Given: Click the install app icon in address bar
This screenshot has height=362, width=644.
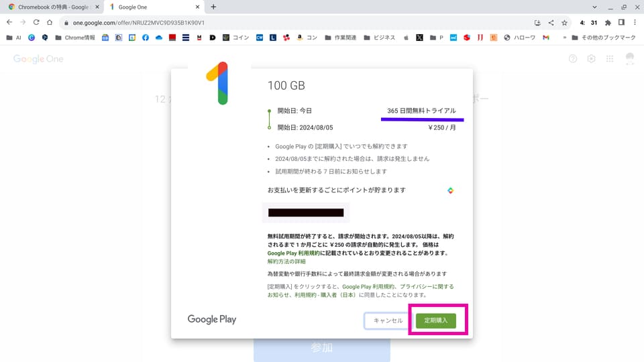Looking at the screenshot, I should 537,23.
